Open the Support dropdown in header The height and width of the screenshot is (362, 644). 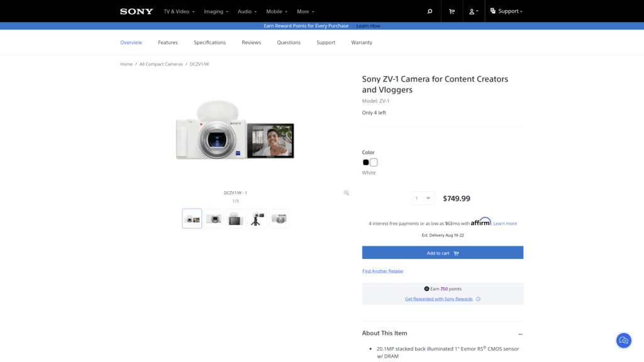[x=506, y=11]
